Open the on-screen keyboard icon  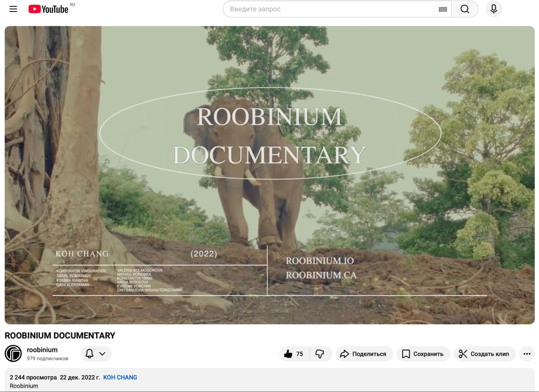443,9
